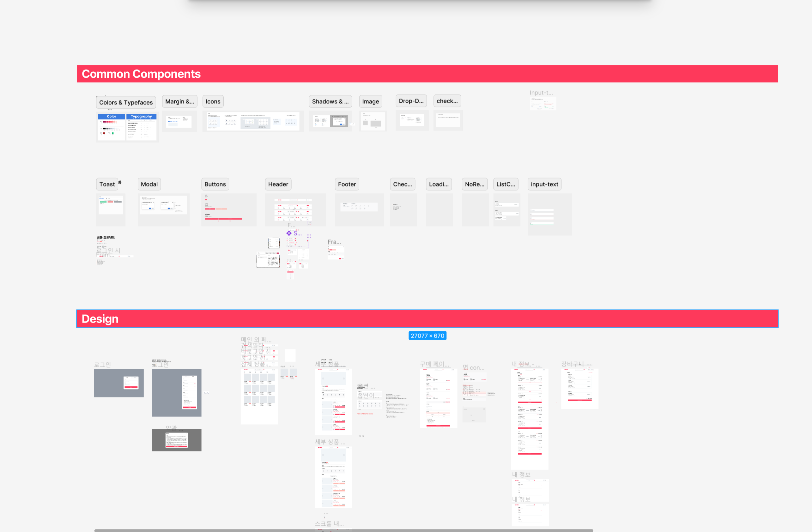The width and height of the screenshot is (812, 532).
Task: Select the Shadows & section label
Action: click(x=330, y=101)
